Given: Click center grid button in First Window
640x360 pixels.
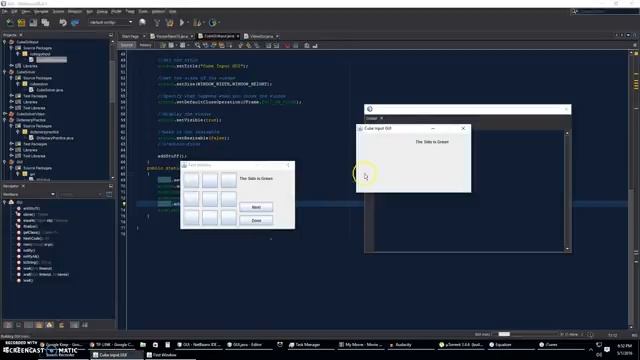Looking at the screenshot, I should [210, 199].
